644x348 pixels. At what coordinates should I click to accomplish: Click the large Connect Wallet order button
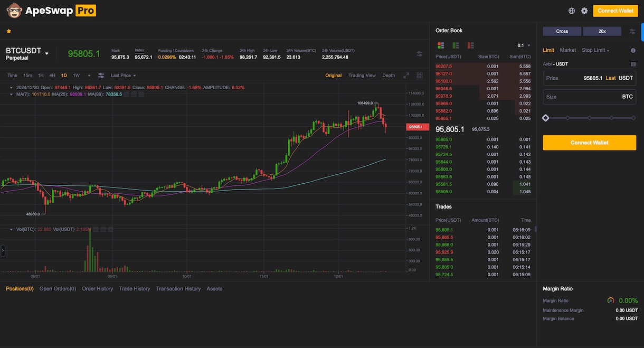(590, 143)
